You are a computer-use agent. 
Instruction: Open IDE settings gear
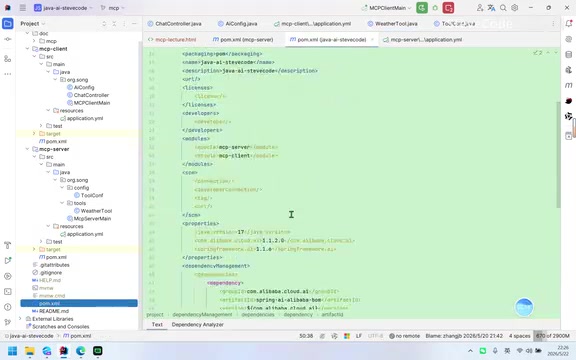click(x=515, y=8)
